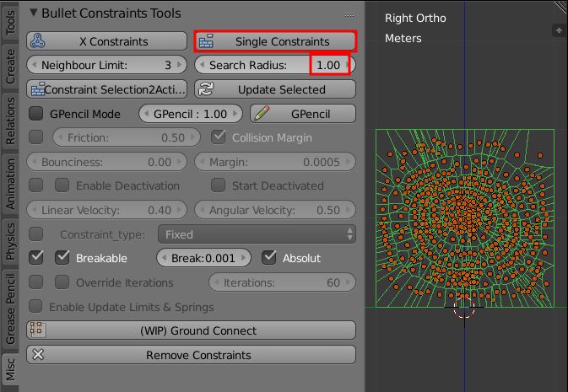Click the Meters unit label
Viewport: 568px width, 392px height.
tap(403, 38)
